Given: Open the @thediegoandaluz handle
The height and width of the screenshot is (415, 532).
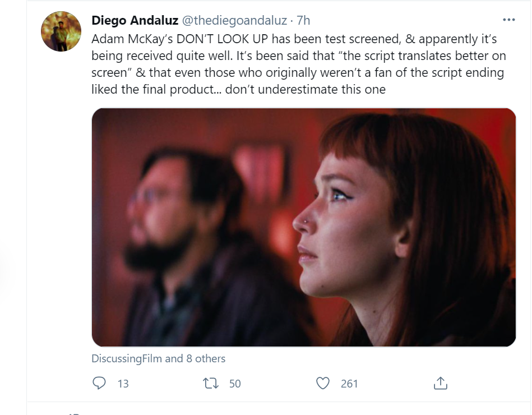Looking at the screenshot, I should 234,20.
